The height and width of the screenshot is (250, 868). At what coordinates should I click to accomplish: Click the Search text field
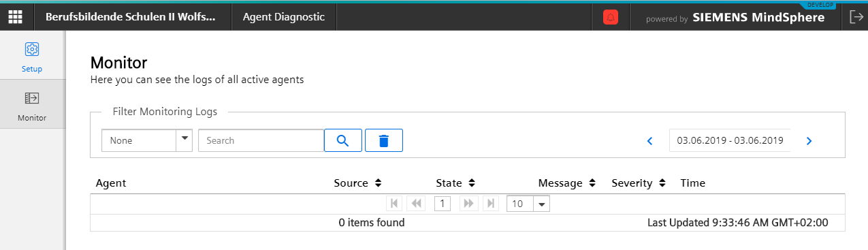tap(261, 140)
